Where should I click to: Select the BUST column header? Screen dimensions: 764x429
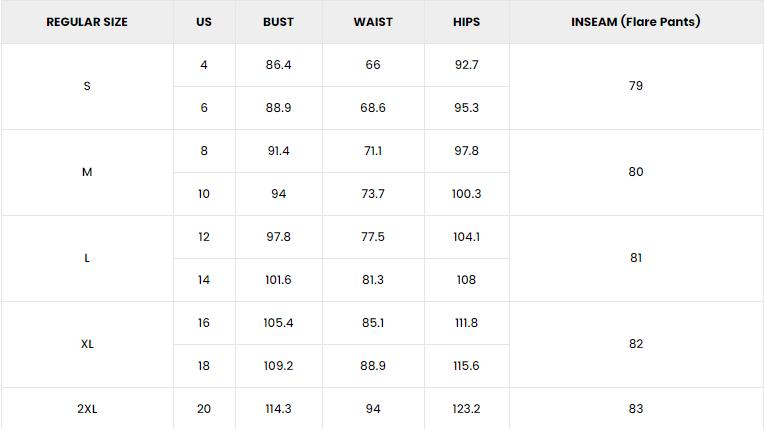[278, 22]
